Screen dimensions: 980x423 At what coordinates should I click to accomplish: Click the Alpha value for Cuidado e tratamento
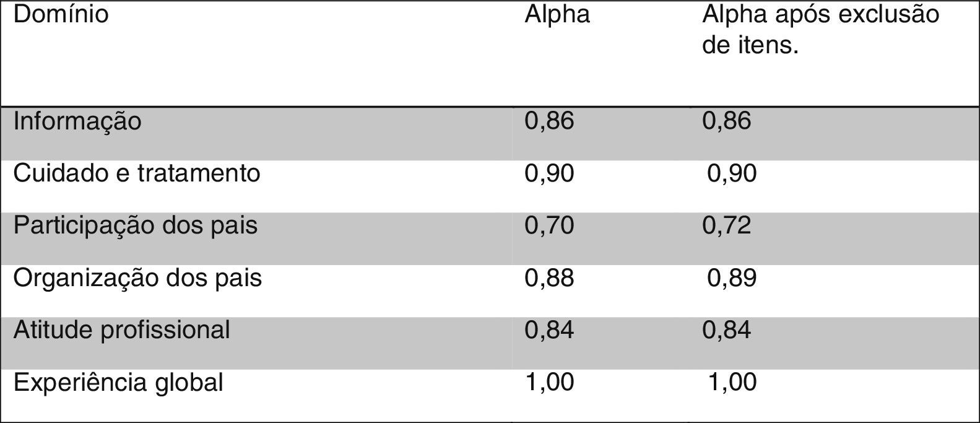[x=549, y=173]
